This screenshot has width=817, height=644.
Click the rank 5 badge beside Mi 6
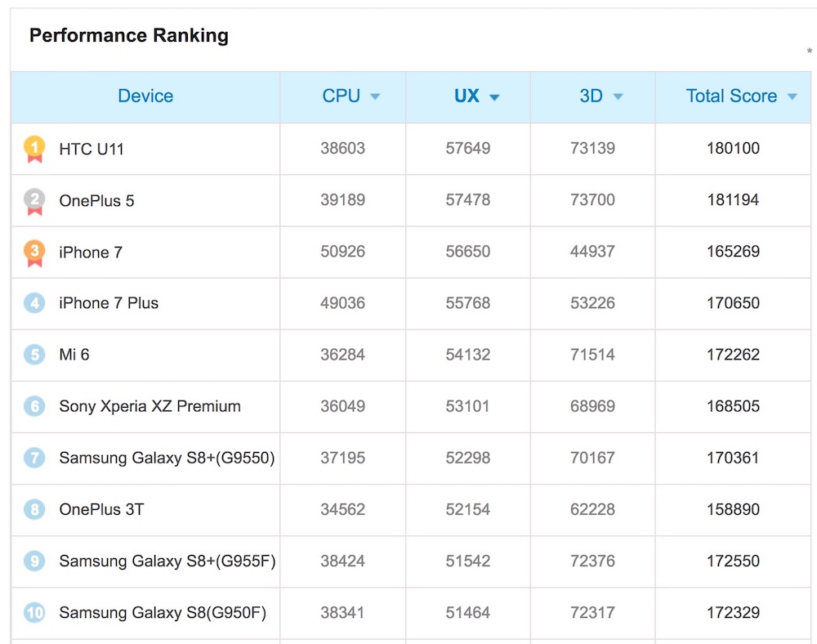pyautogui.click(x=34, y=355)
